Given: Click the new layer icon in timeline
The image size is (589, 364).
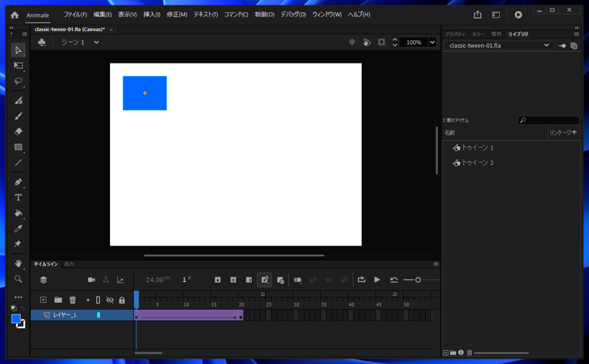Looking at the screenshot, I should [x=43, y=300].
